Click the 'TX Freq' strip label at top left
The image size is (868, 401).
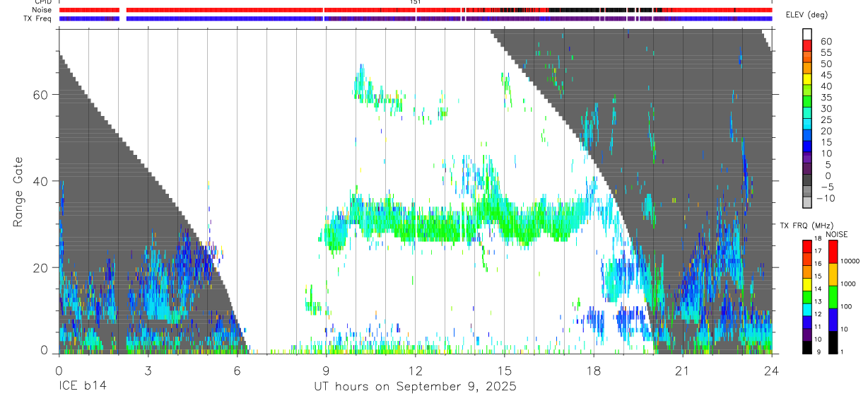click(x=38, y=18)
